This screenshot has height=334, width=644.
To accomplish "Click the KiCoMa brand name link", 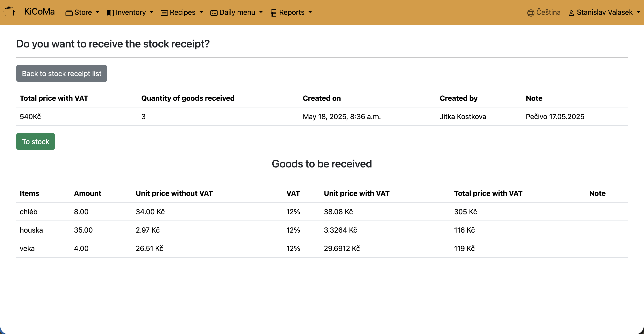I will (39, 12).
